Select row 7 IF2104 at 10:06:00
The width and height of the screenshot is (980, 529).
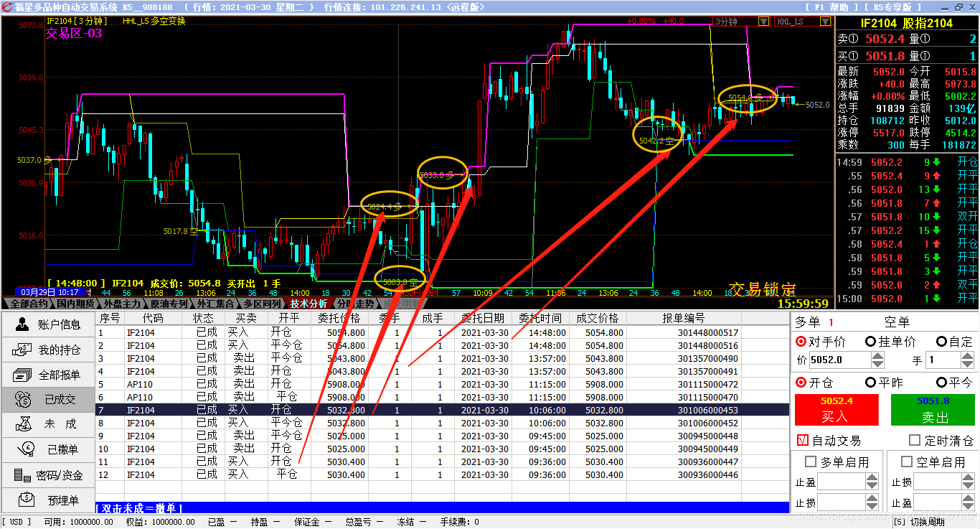click(443, 410)
